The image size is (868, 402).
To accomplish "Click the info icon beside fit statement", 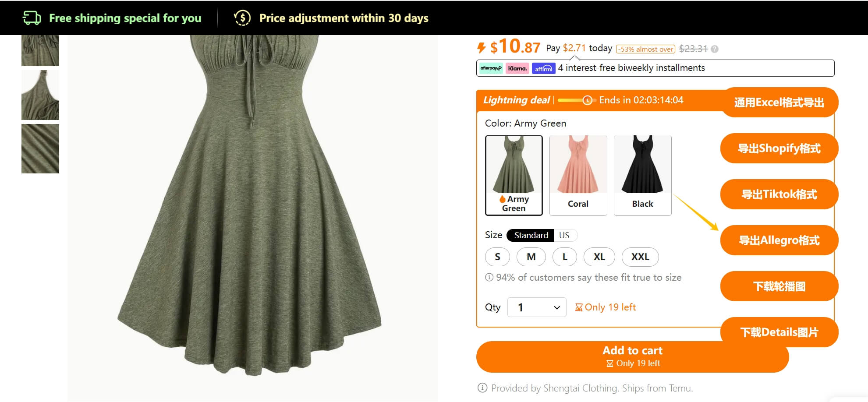I will coord(489,277).
